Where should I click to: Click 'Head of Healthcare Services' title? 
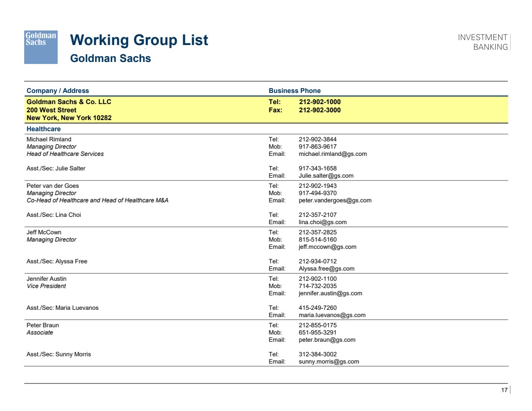65,154
